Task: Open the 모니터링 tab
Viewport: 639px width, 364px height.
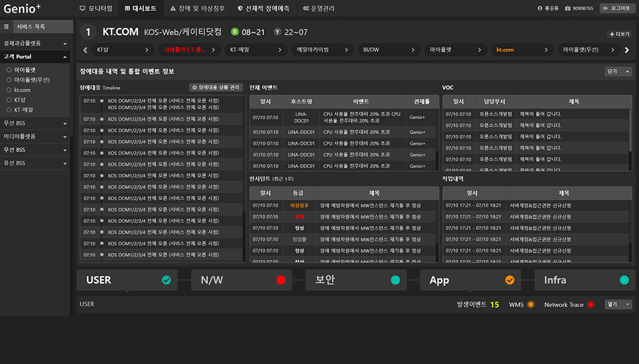Action: coord(96,8)
